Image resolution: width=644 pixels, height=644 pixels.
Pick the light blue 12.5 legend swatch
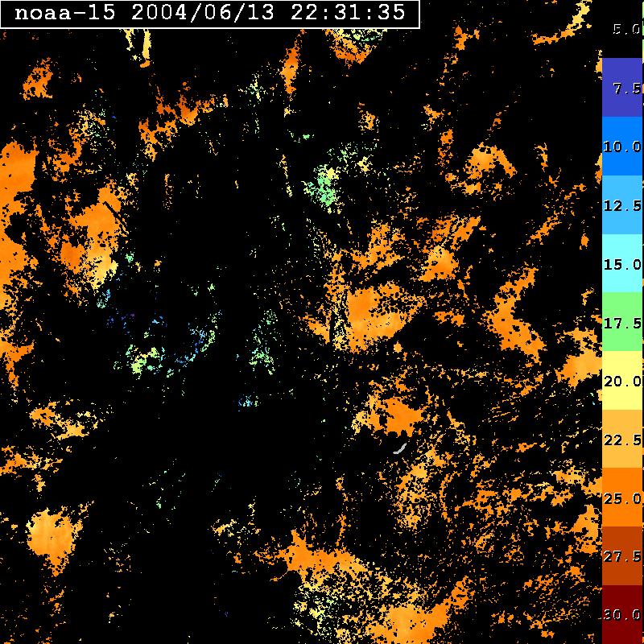[x=621, y=204]
